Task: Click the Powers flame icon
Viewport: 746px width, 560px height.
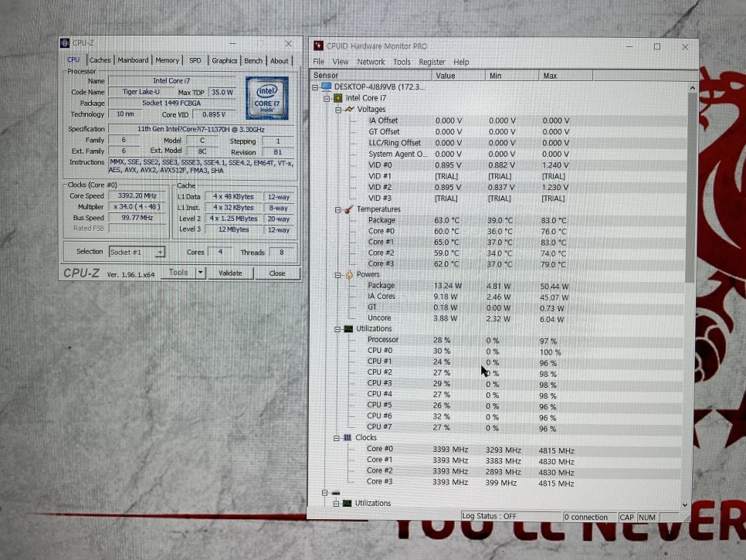Action: [x=349, y=274]
